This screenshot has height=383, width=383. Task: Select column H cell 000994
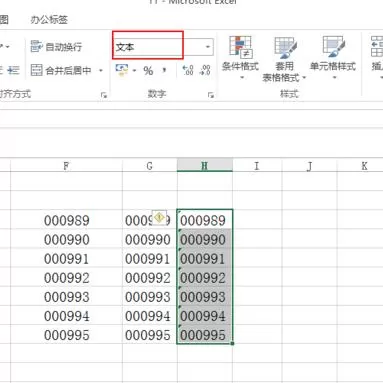coord(205,316)
